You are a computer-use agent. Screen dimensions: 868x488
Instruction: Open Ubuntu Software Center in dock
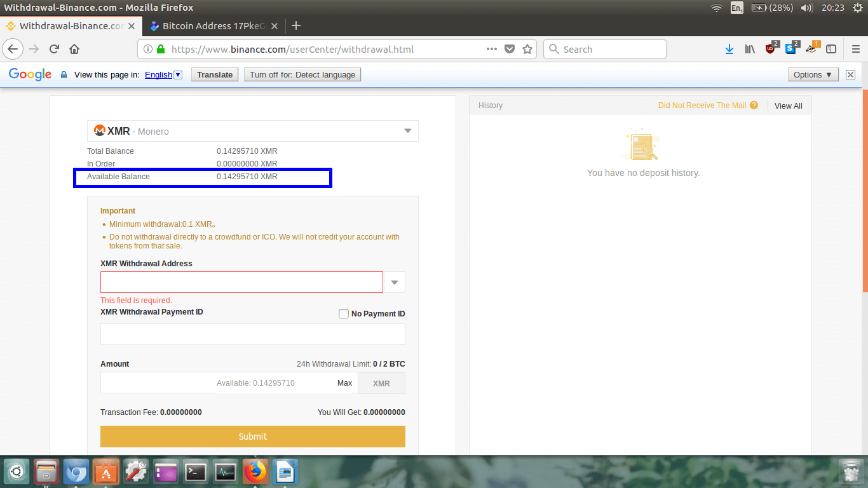click(x=106, y=472)
